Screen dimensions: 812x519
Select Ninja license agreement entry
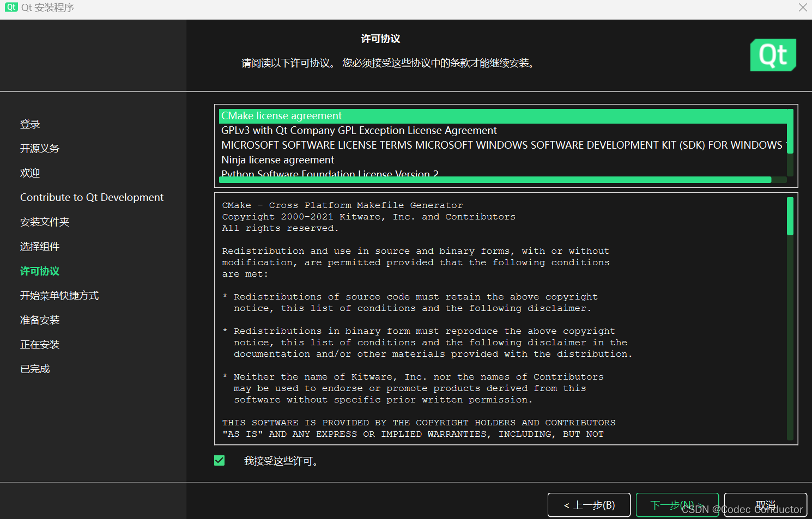(503, 160)
